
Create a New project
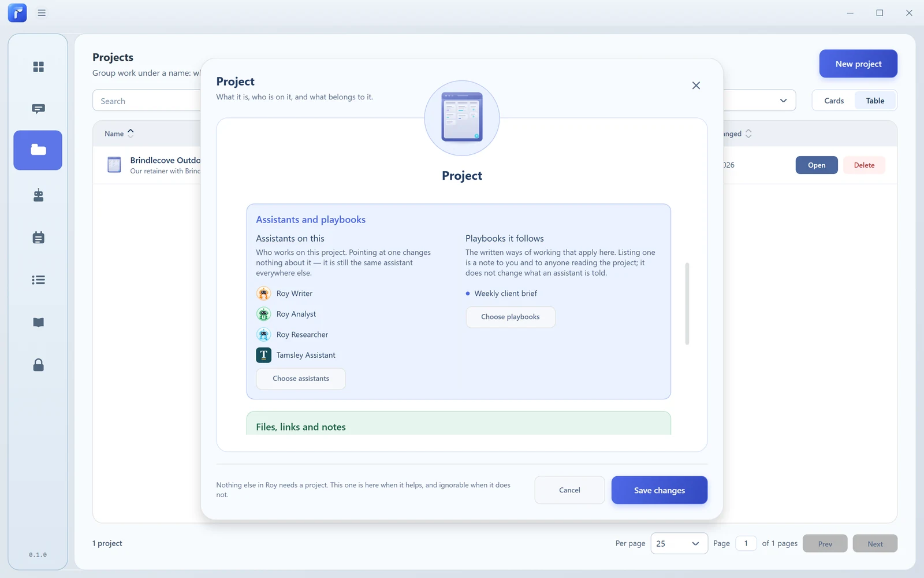coord(858,64)
